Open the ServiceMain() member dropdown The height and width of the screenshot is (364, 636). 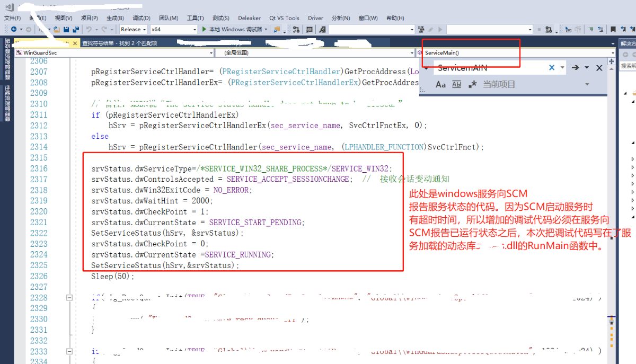click(517, 53)
